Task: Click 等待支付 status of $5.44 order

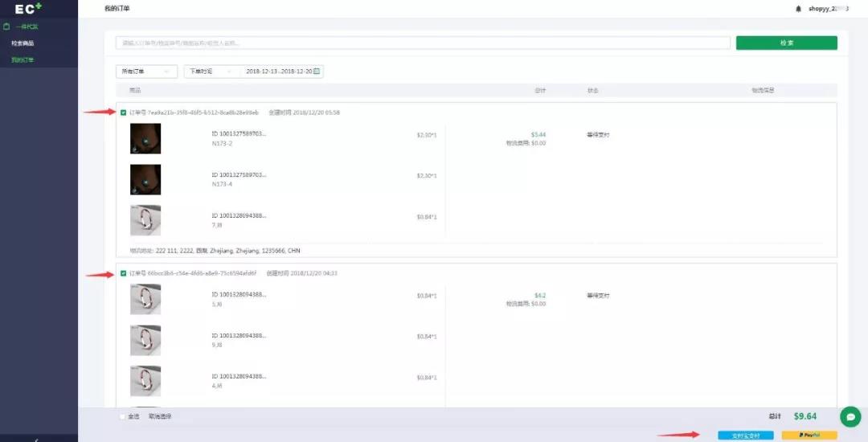Action: tap(599, 134)
